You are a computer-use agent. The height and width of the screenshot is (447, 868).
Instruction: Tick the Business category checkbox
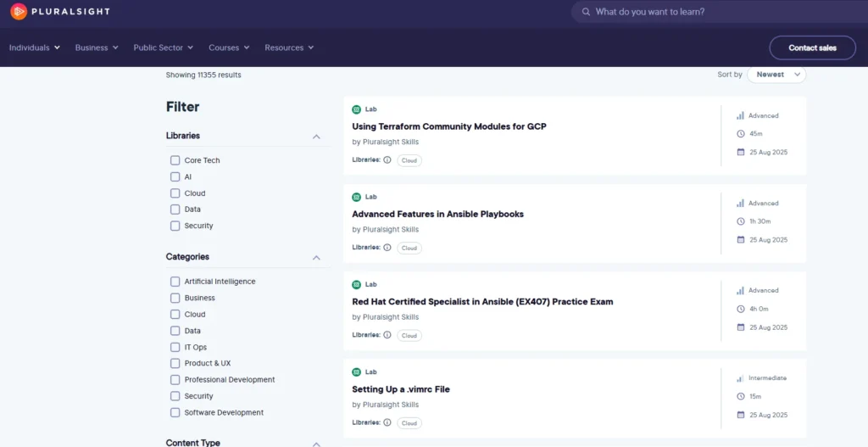click(x=175, y=298)
